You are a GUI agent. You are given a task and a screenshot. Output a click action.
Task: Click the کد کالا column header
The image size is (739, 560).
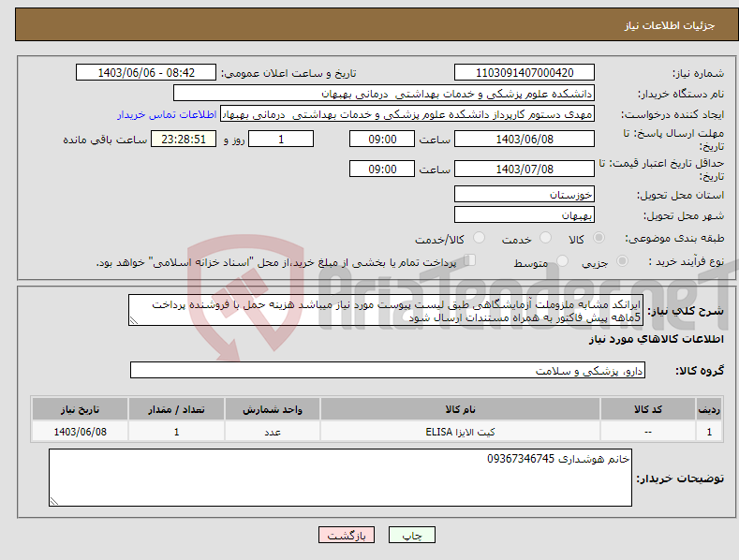tap(648, 409)
